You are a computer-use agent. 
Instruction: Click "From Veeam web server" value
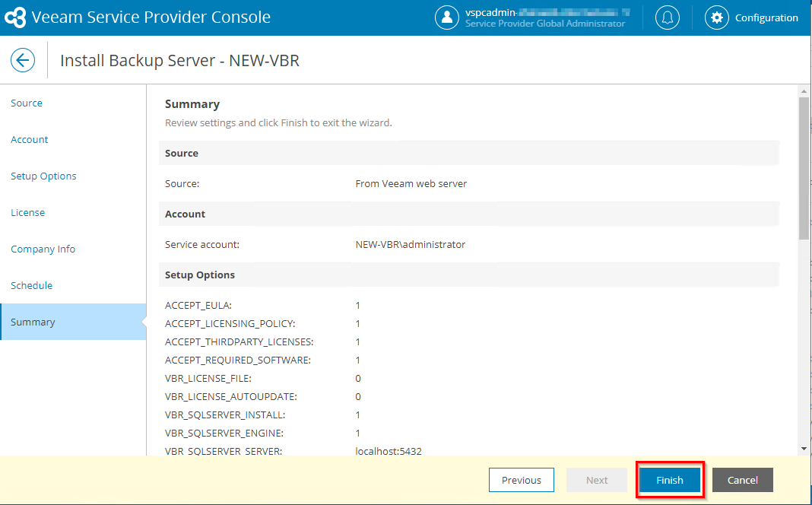[x=411, y=184]
